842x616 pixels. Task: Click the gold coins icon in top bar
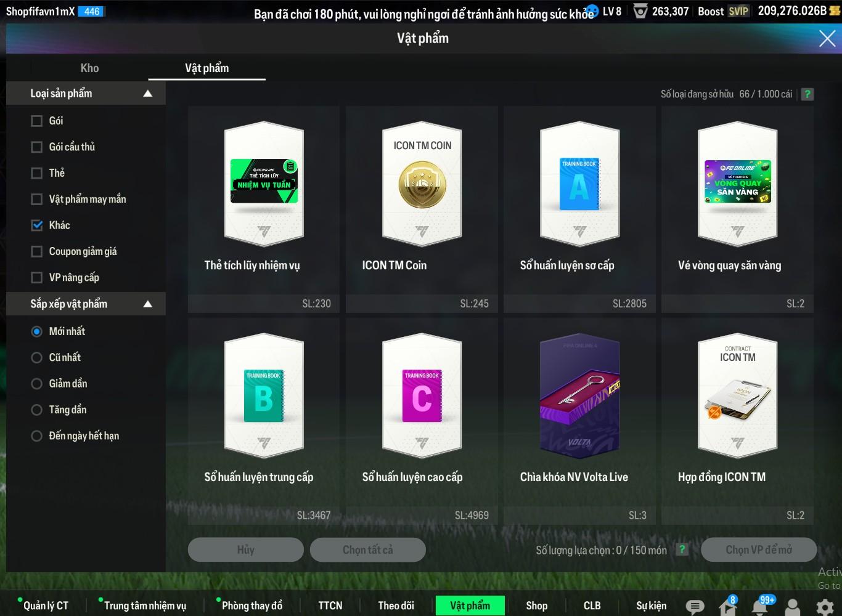click(x=835, y=11)
